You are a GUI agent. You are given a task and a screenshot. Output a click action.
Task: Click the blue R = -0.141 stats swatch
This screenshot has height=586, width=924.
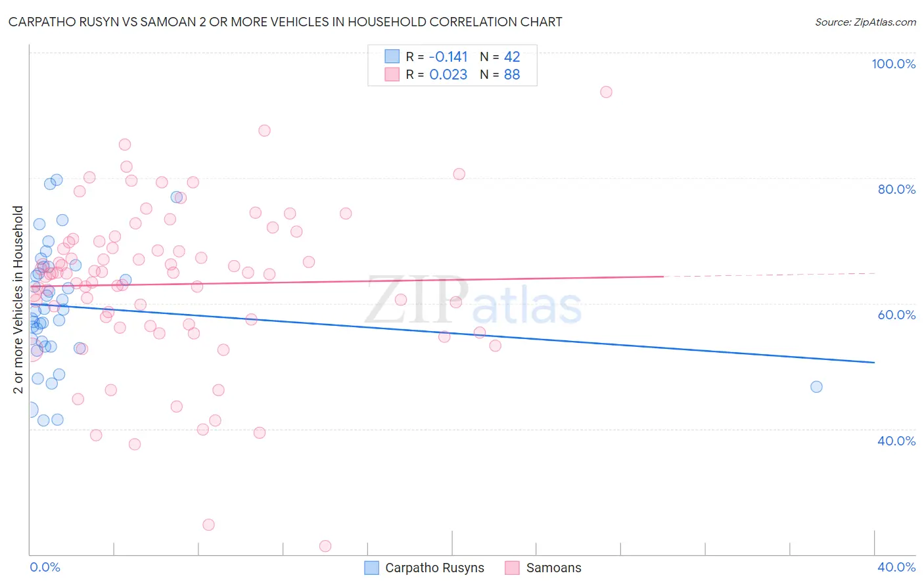[392, 56]
